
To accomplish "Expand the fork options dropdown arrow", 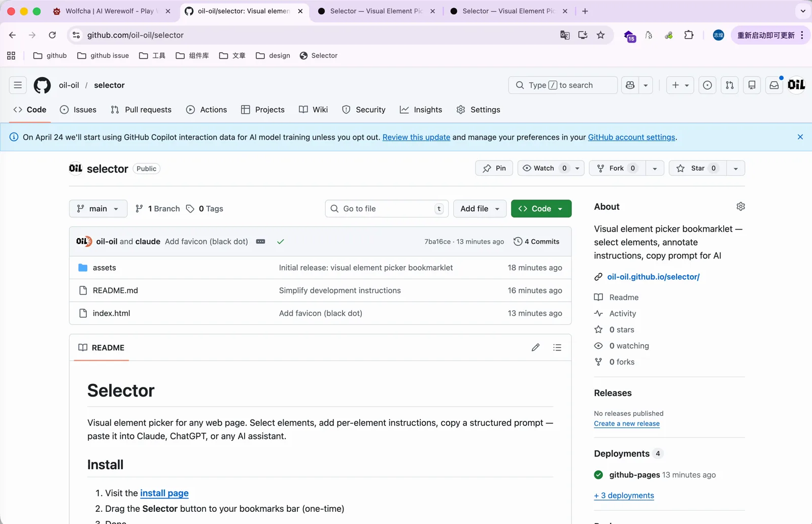I will click(655, 168).
